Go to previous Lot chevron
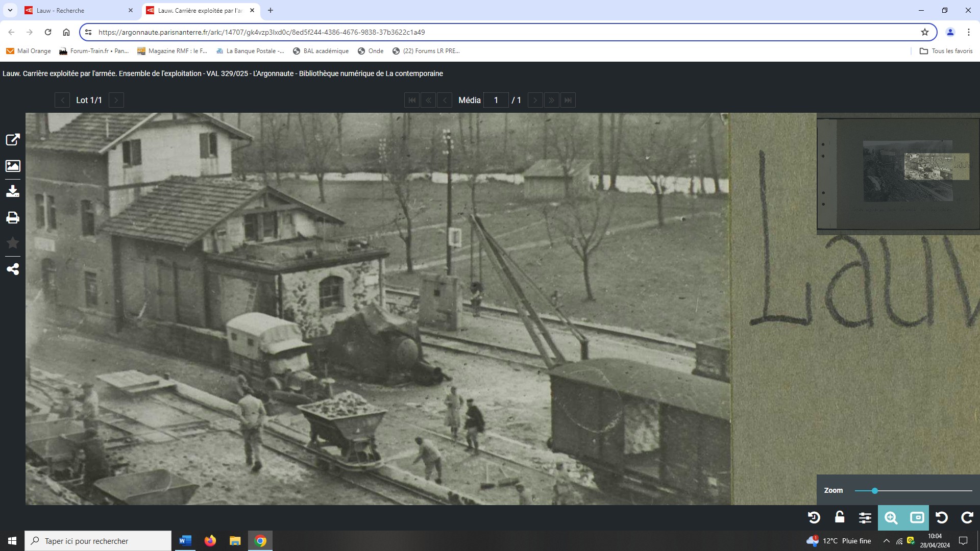This screenshot has height=551, width=980. [62, 101]
